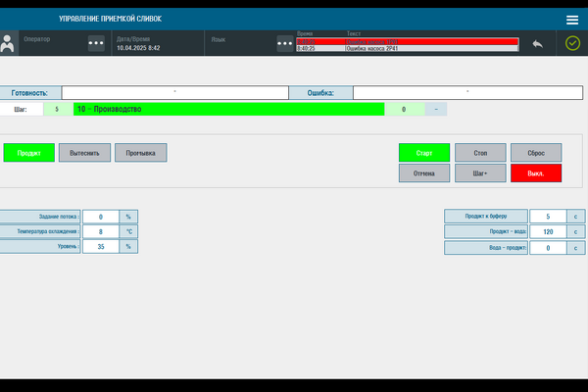Select the Промывка mode button
588x392 pixels.
pos(141,153)
